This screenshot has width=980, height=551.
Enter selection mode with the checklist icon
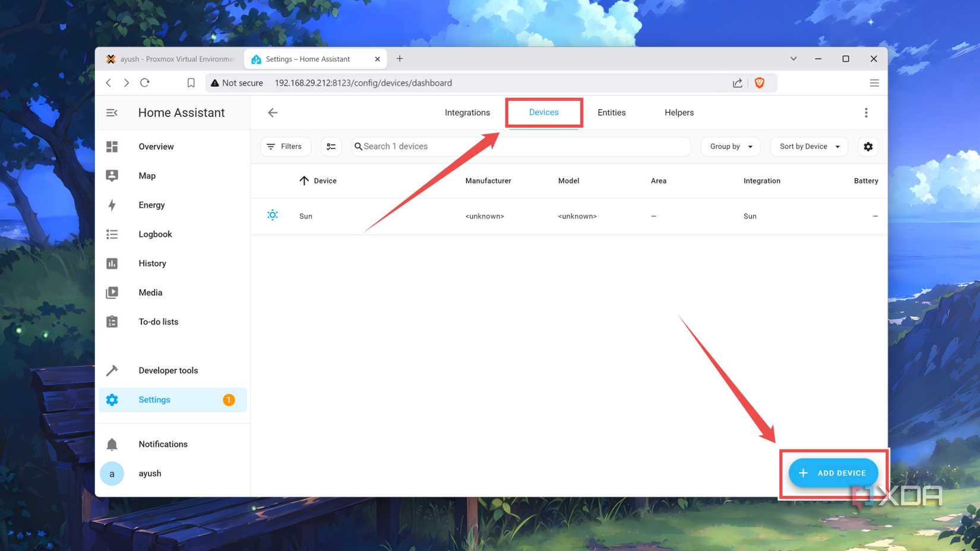(331, 147)
